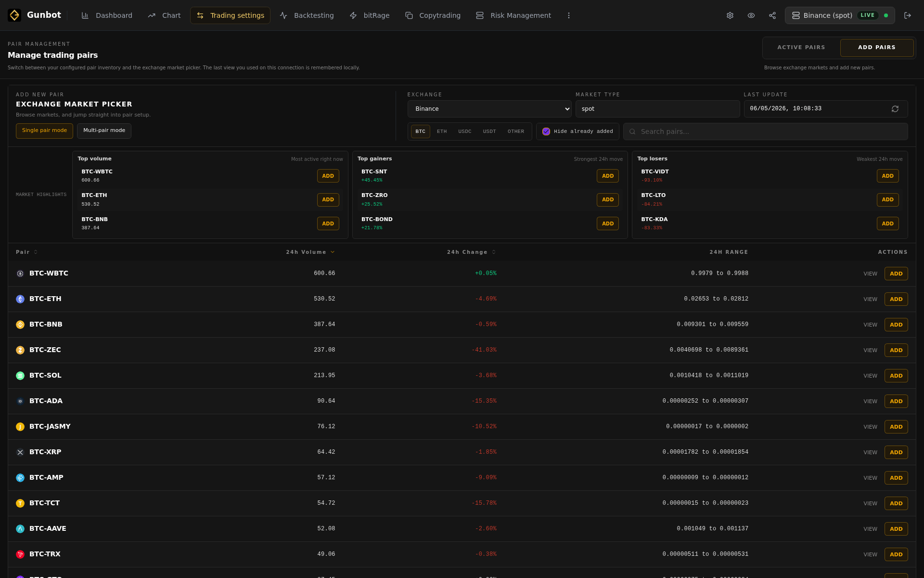Add BTC-SNT from Top gainers
The height and width of the screenshot is (578, 924).
point(608,176)
